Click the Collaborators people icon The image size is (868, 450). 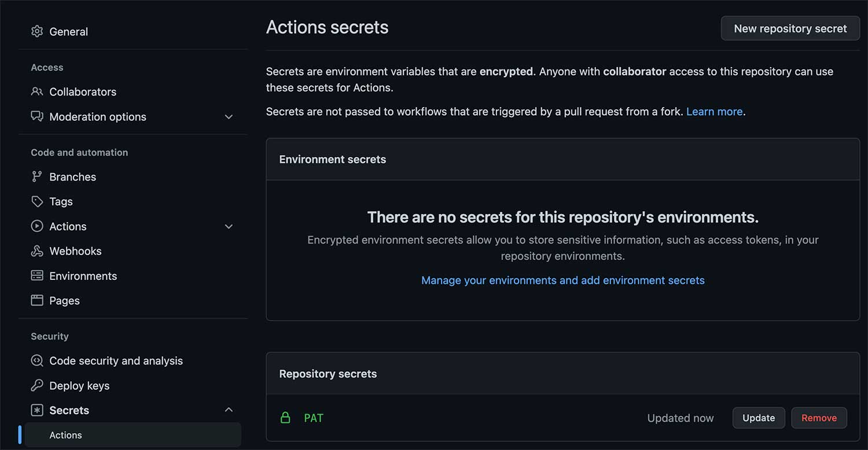(37, 91)
